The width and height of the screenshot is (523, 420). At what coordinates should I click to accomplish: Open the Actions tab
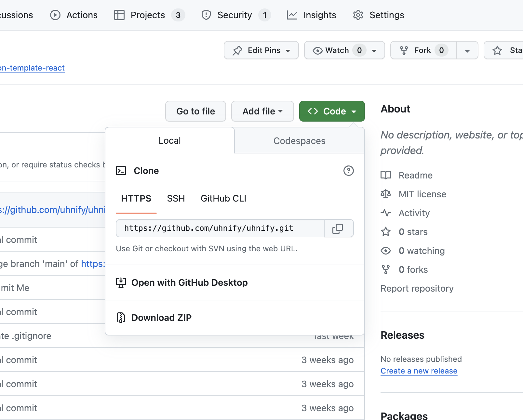(74, 15)
